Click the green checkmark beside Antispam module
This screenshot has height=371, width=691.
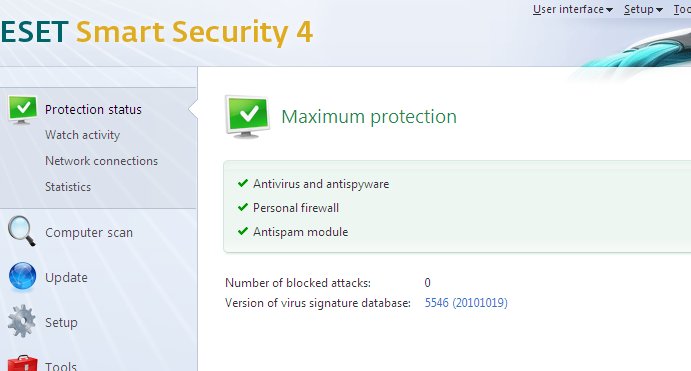(243, 231)
